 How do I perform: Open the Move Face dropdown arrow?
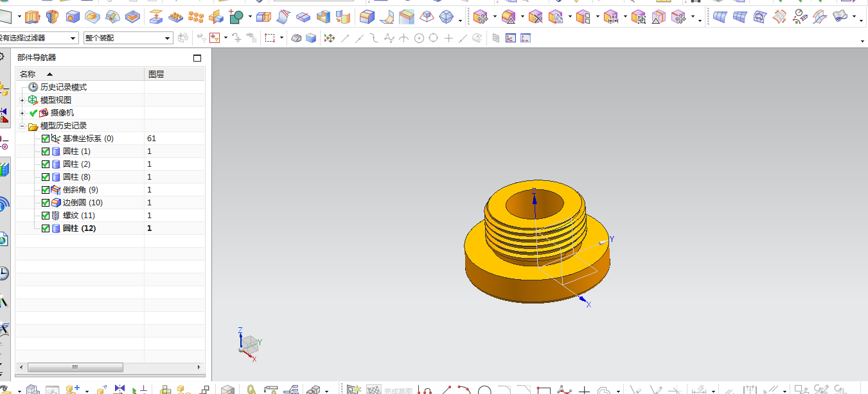494,18
